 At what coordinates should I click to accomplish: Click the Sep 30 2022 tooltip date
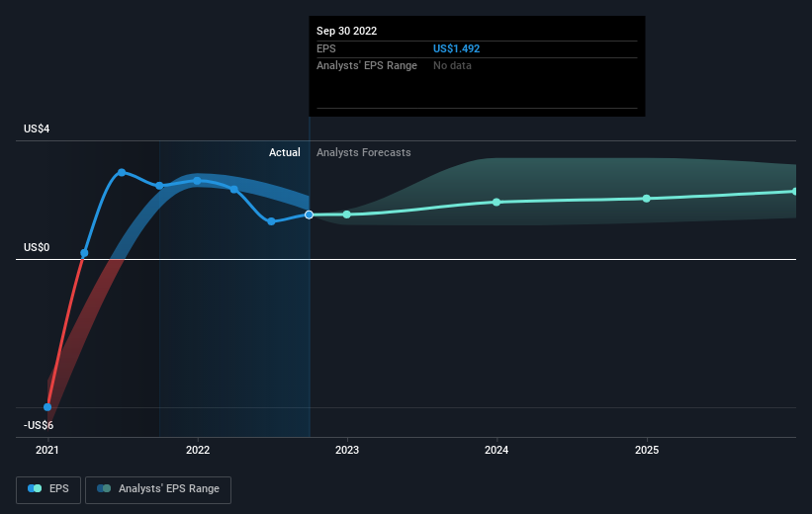click(x=346, y=31)
